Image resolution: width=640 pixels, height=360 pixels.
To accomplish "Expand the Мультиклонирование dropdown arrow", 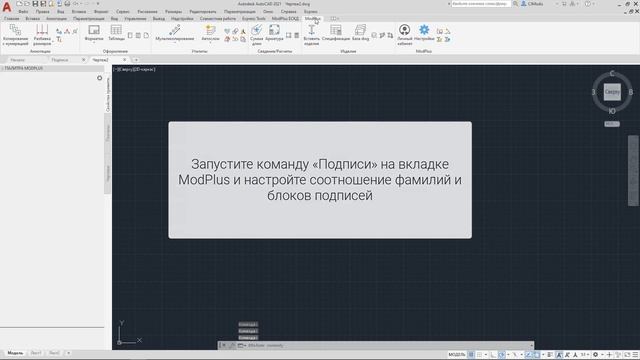I will [x=175, y=42].
